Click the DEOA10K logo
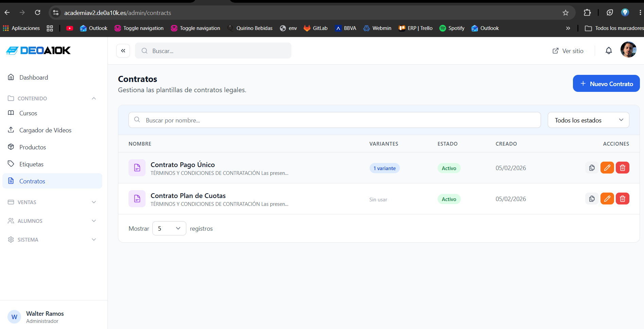Screen dimensions: 644x329 (x=38, y=50)
